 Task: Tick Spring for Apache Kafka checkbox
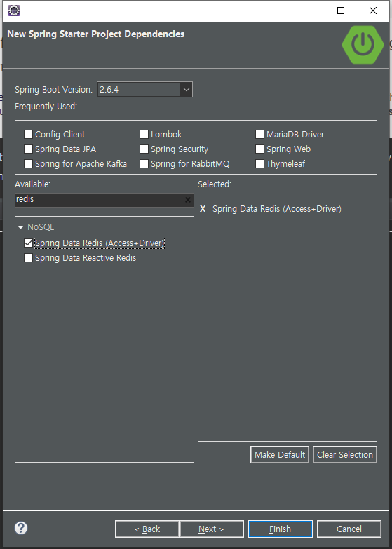pos(28,164)
